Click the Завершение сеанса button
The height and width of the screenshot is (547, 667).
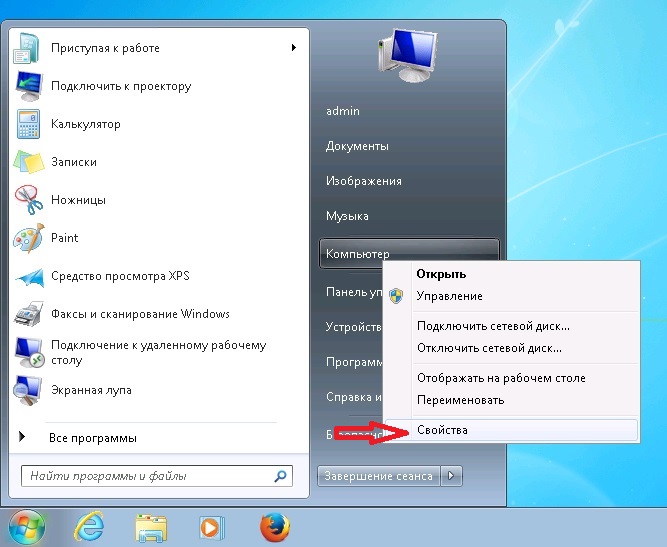click(x=379, y=476)
